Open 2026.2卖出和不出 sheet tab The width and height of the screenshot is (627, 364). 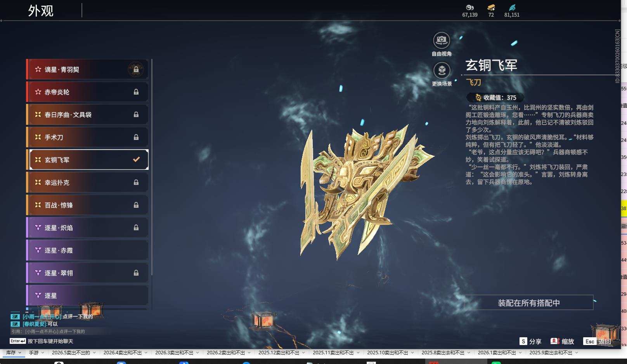(x=226, y=353)
